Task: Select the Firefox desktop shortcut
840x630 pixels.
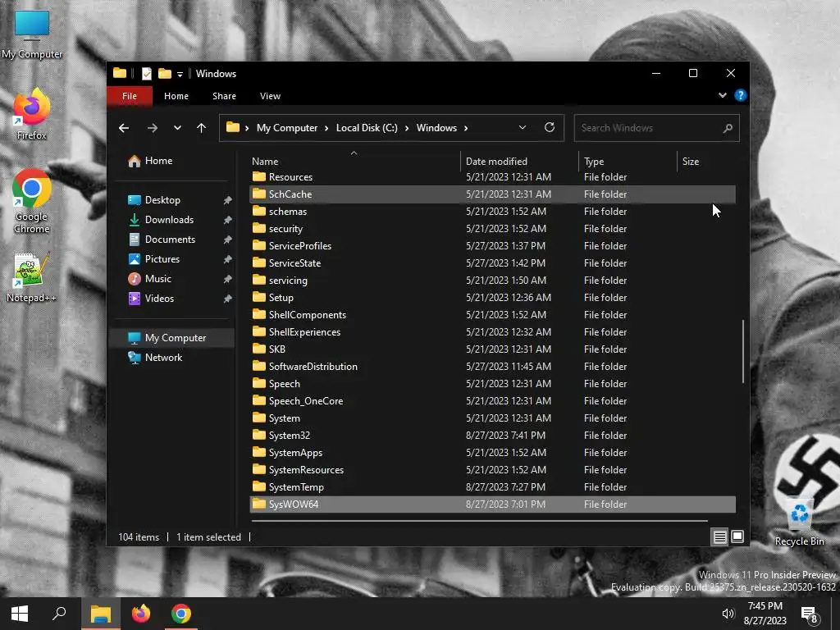Action: point(32,115)
